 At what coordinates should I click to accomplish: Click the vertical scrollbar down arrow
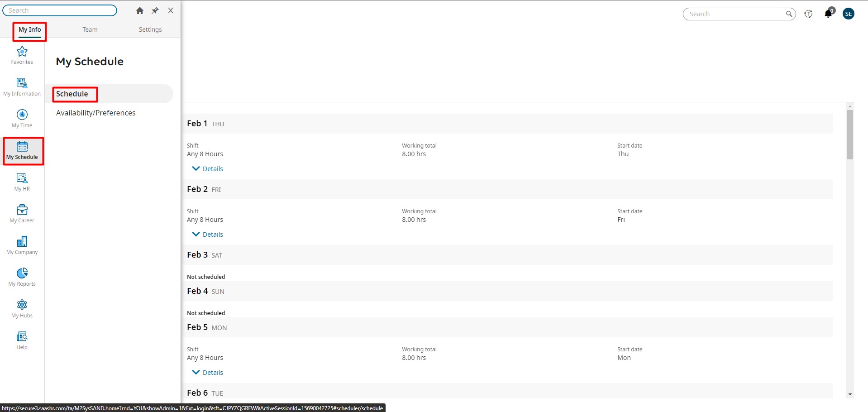[x=850, y=394]
